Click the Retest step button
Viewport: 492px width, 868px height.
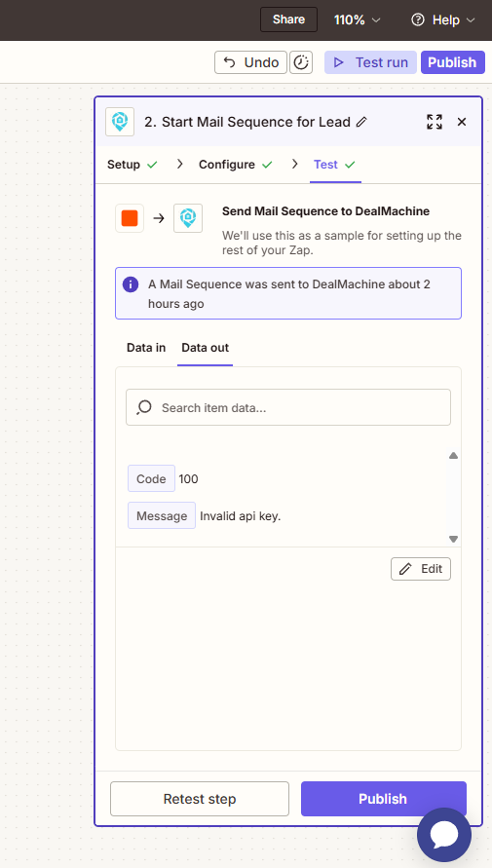click(x=200, y=799)
